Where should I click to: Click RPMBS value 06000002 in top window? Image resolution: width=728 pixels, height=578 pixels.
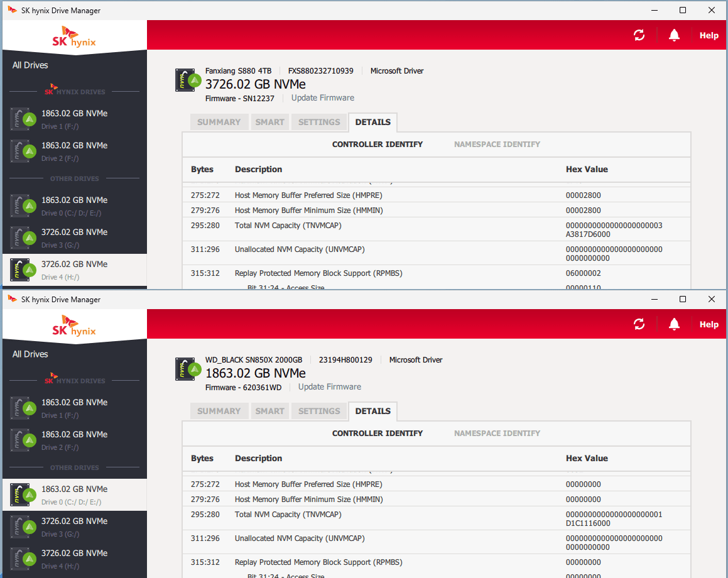583,273
